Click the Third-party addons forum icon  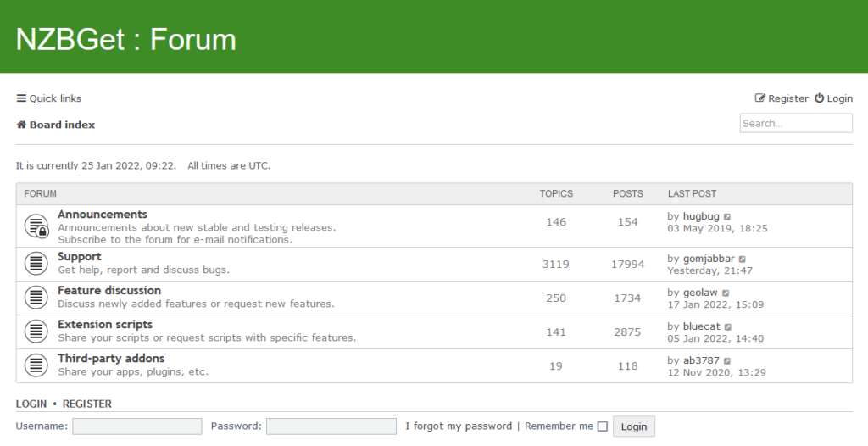pos(36,365)
